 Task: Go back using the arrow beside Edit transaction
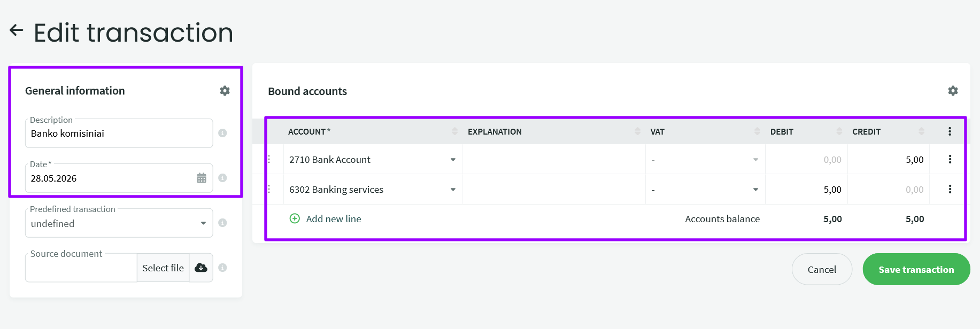click(17, 30)
